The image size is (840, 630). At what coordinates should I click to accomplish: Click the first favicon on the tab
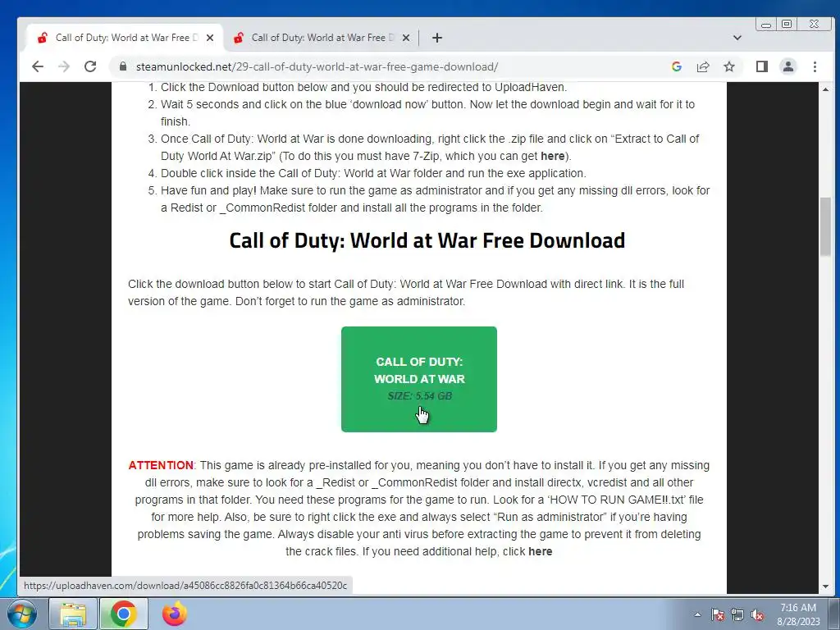coord(42,38)
